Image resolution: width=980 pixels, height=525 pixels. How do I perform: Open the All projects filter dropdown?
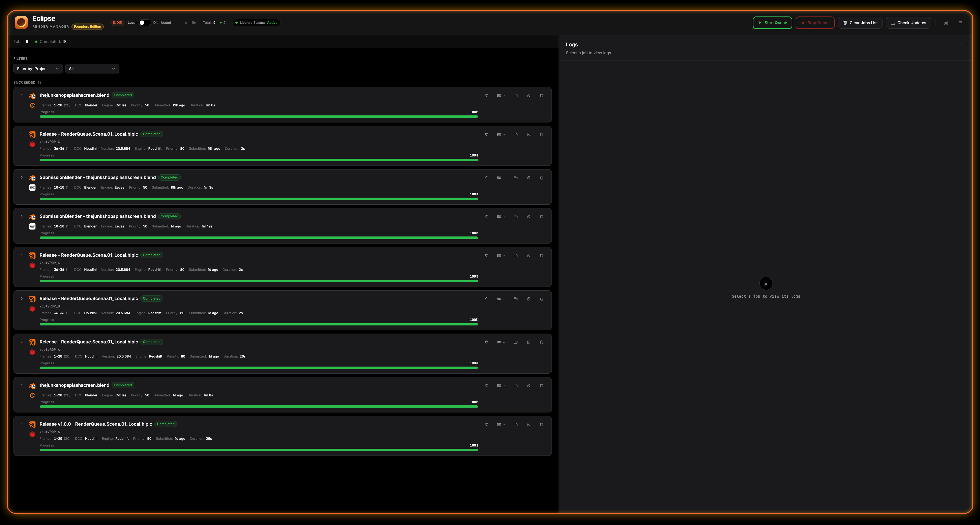pos(92,69)
